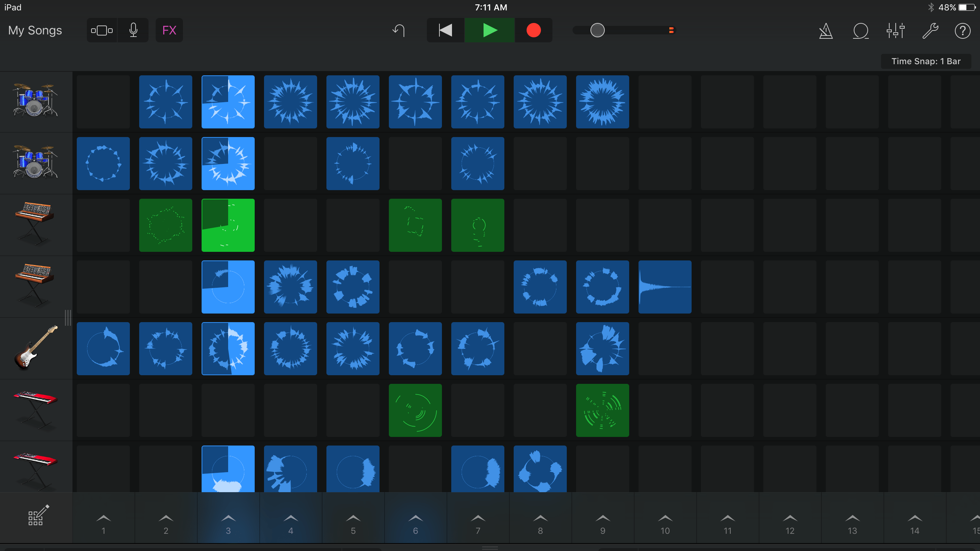The image size is (980, 551).
Task: Jump to beginning with rewind button
Action: pos(445,30)
